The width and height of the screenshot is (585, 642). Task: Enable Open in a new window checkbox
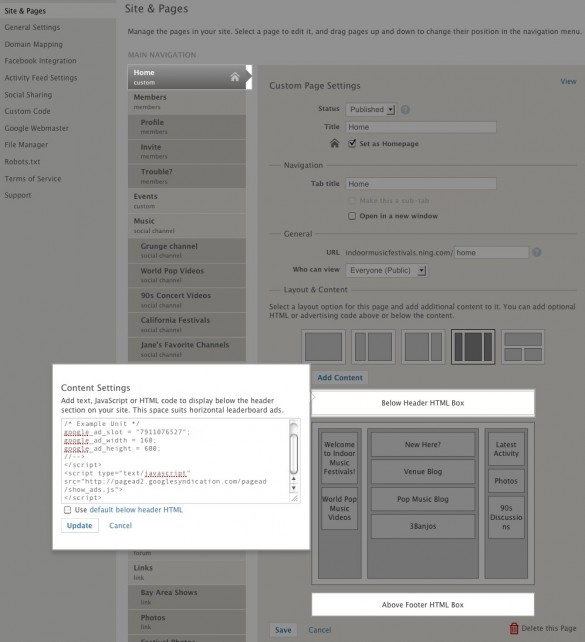click(x=352, y=216)
